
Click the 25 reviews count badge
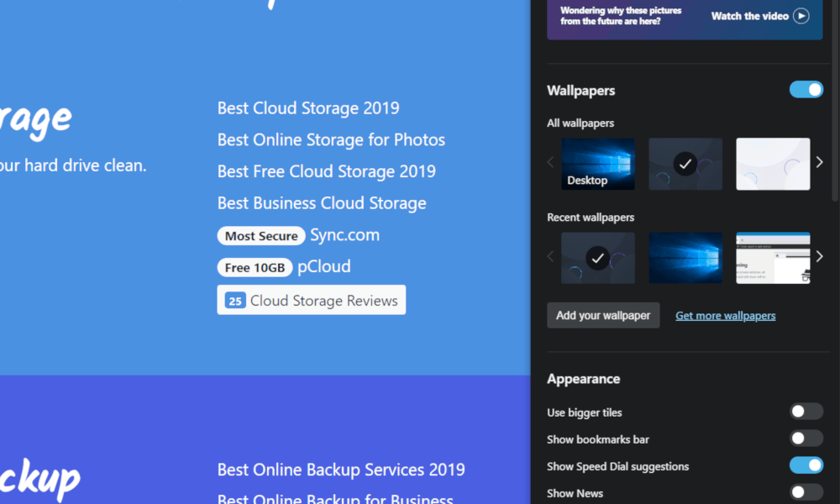(x=234, y=300)
